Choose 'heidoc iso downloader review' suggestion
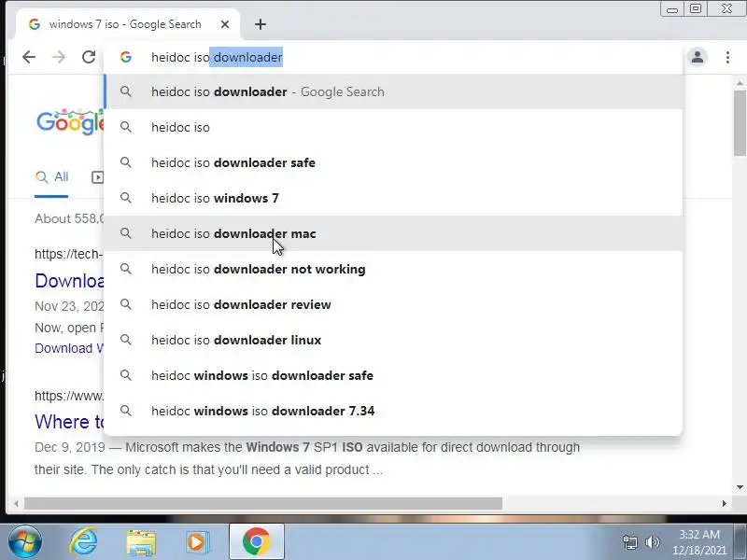This screenshot has width=747, height=560. point(393,304)
